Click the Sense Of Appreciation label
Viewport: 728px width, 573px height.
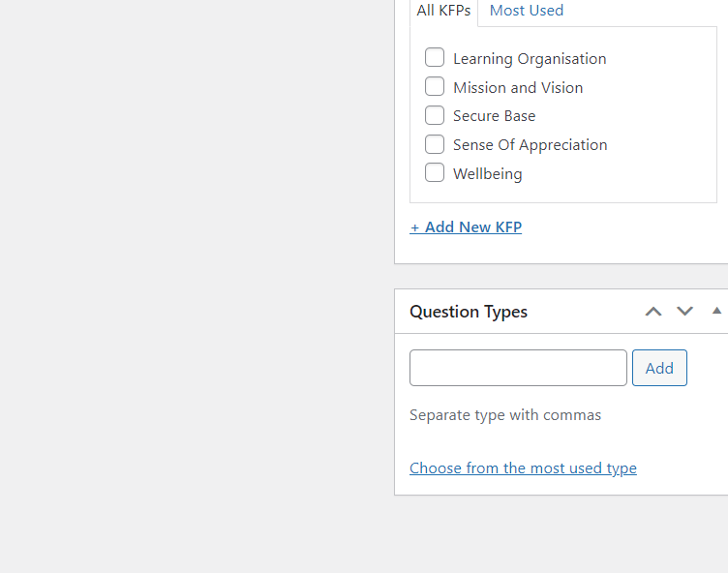pyautogui.click(x=531, y=145)
